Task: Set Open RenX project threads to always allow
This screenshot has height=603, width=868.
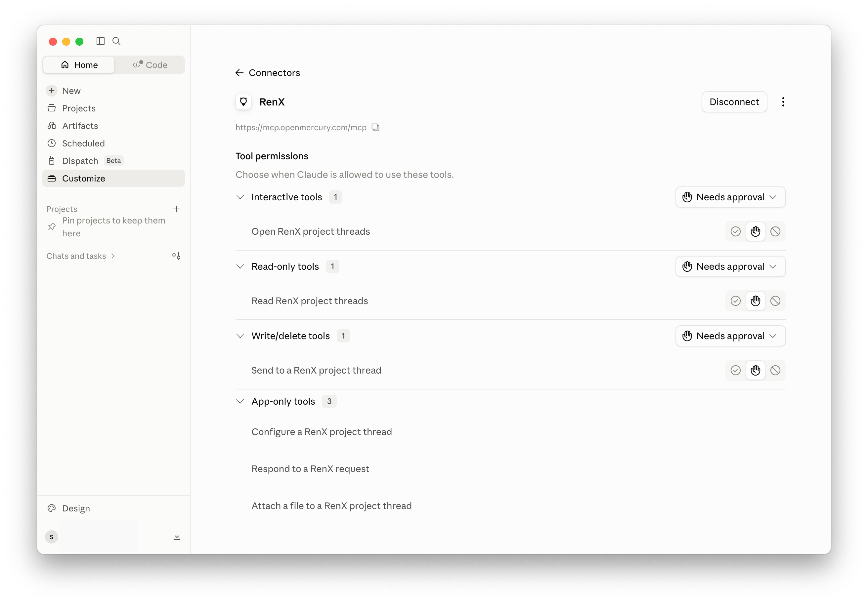Action: click(735, 232)
